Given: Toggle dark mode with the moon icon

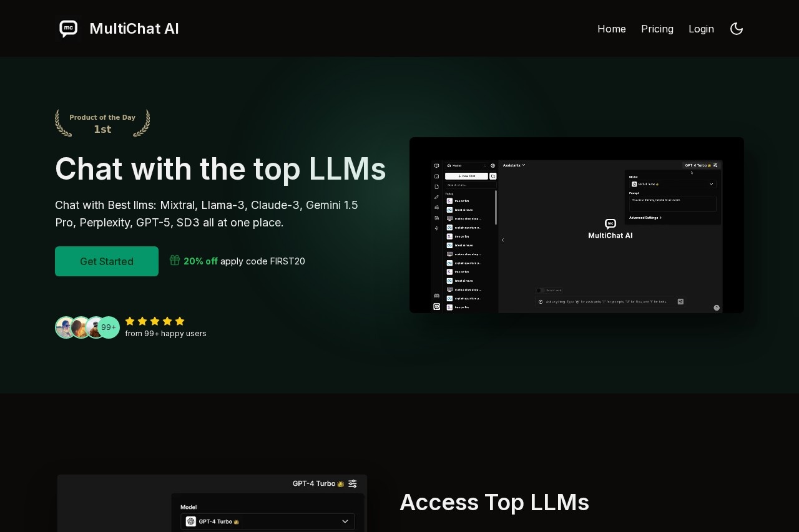Looking at the screenshot, I should tap(737, 29).
